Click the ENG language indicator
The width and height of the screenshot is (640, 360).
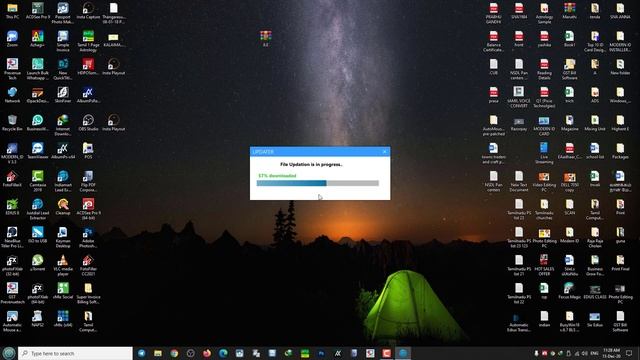point(595,353)
